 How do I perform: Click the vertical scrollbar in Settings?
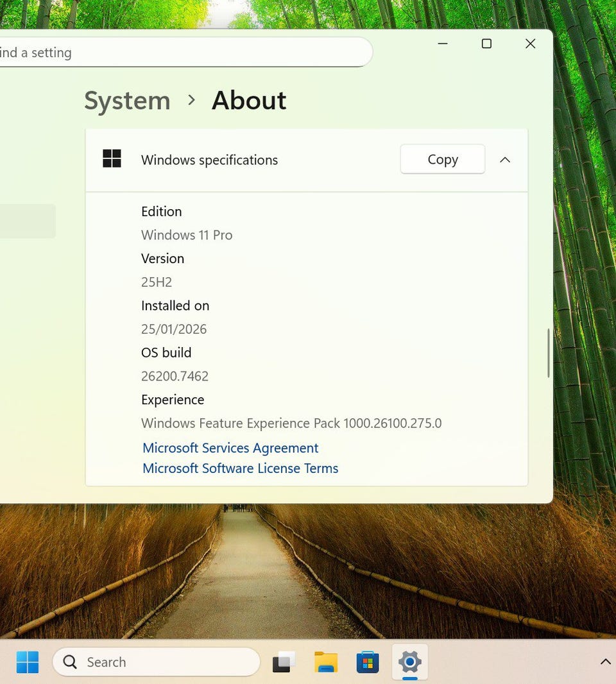pyautogui.click(x=549, y=353)
